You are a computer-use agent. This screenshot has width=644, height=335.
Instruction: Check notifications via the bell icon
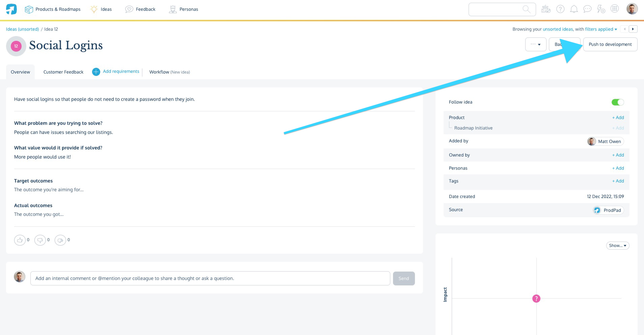[x=574, y=9]
